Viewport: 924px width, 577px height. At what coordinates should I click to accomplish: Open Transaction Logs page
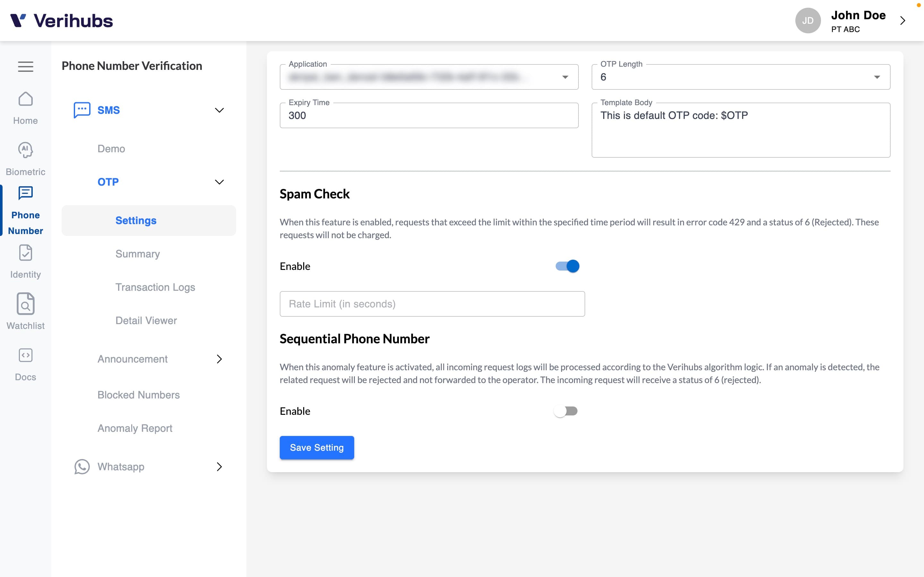pyautogui.click(x=156, y=287)
